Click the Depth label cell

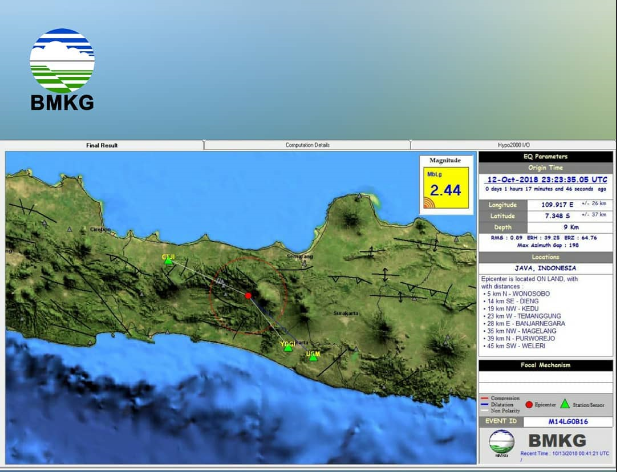(502, 227)
